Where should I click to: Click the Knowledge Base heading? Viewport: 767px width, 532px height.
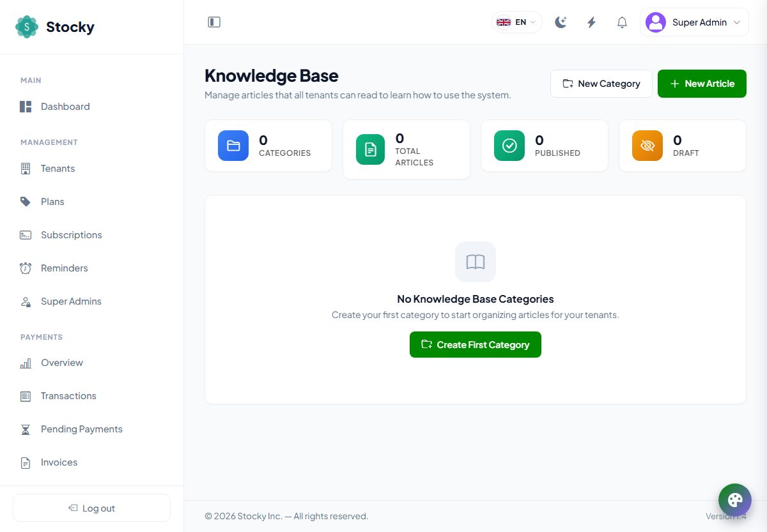tap(272, 75)
